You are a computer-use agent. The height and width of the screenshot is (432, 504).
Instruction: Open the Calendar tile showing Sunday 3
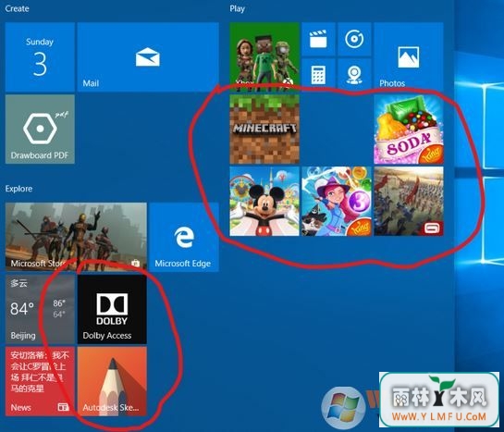(40, 57)
